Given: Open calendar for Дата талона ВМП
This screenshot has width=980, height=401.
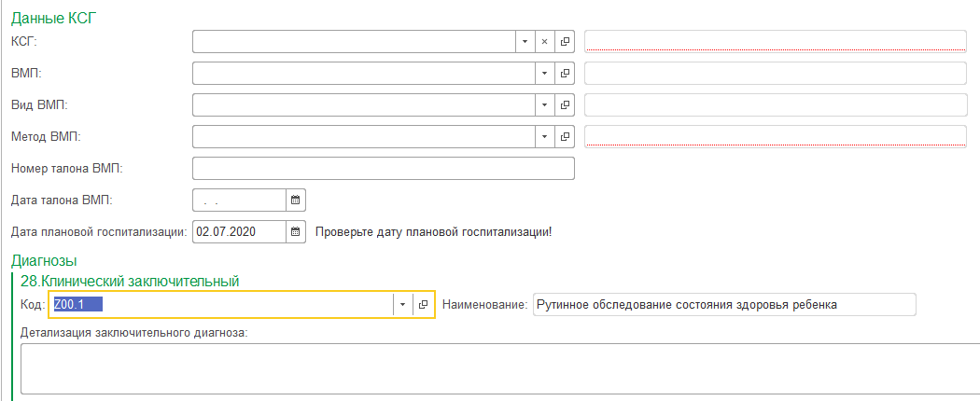Looking at the screenshot, I should pos(295,200).
